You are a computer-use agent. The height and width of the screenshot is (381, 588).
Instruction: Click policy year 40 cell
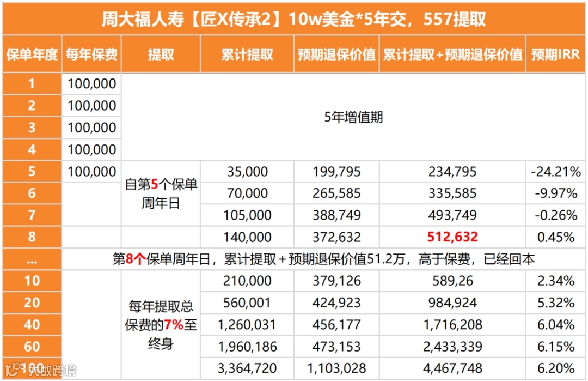click(32, 325)
